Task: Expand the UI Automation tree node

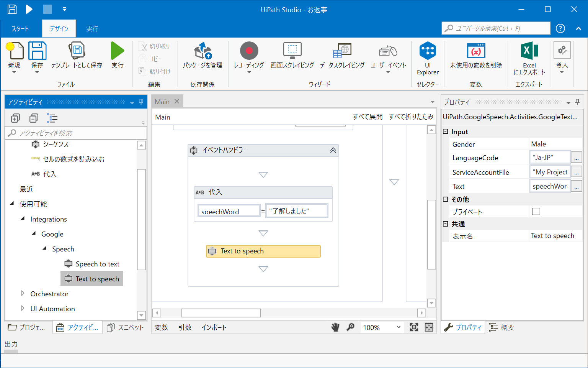Action: click(23, 309)
